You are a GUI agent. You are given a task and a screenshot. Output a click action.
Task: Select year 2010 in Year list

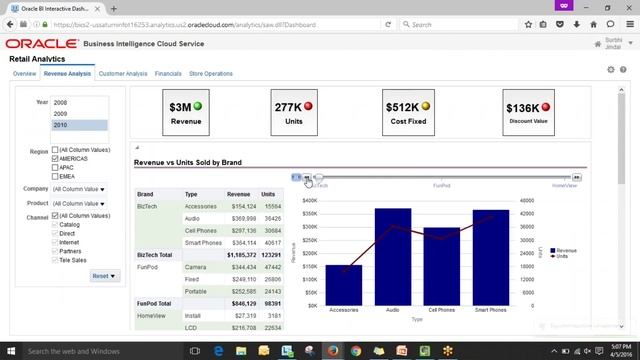pyautogui.click(x=80, y=125)
